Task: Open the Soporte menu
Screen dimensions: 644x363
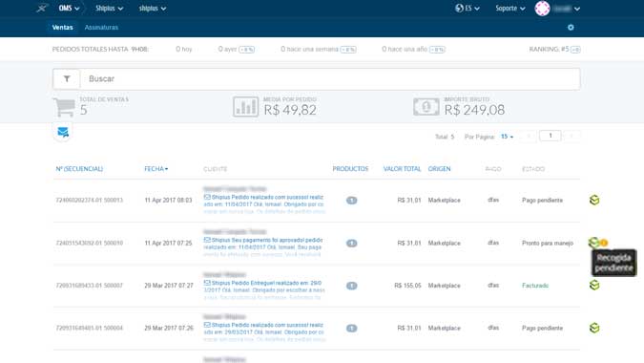Action: [510, 9]
